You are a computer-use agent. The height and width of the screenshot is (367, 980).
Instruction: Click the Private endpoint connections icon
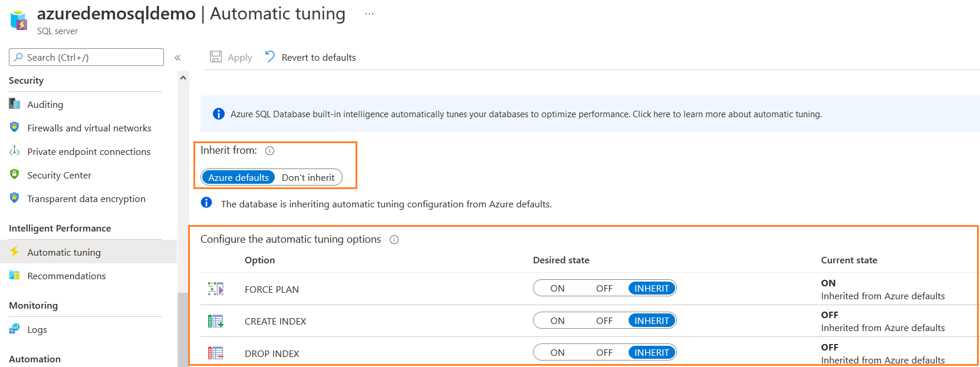(15, 151)
